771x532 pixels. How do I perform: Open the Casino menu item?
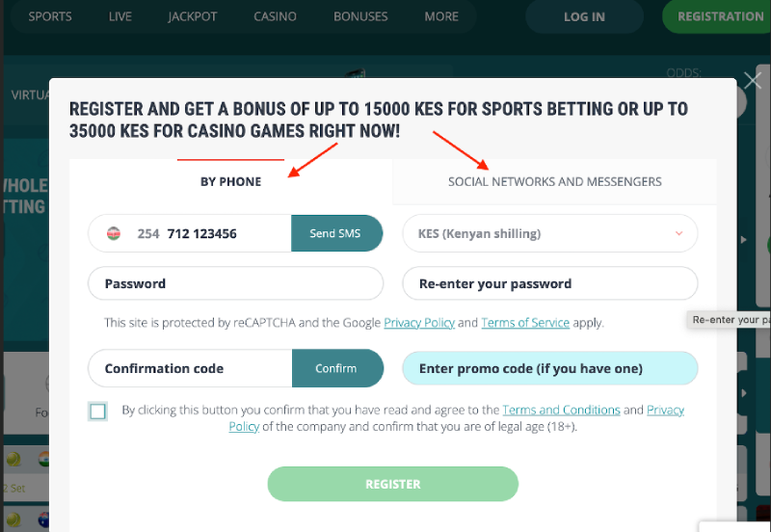point(275,16)
